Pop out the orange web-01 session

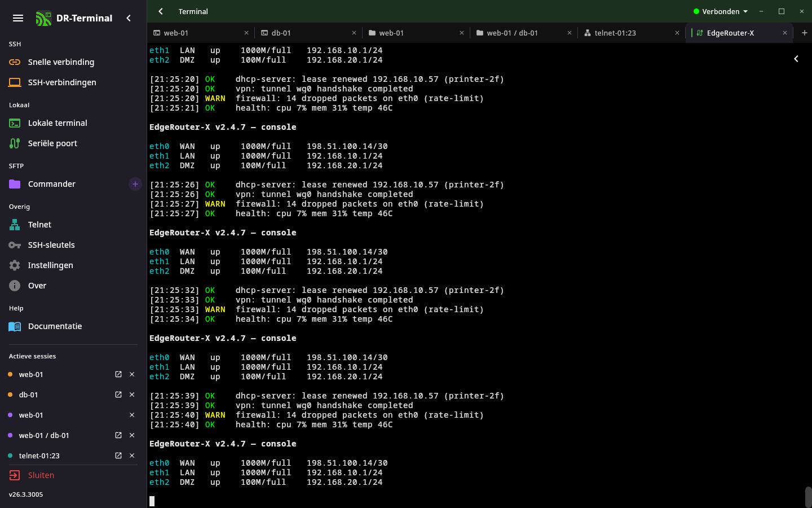(118, 374)
